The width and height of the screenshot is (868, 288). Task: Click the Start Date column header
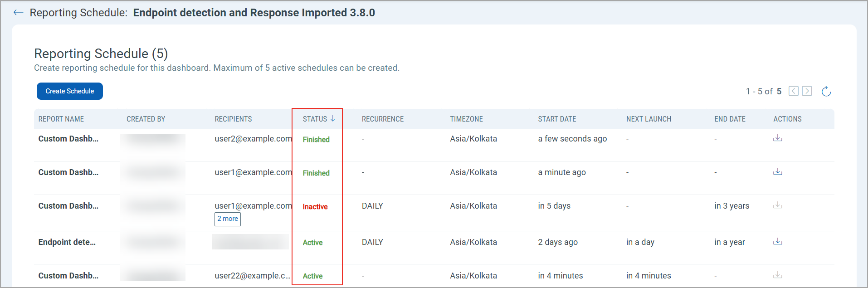(x=557, y=119)
